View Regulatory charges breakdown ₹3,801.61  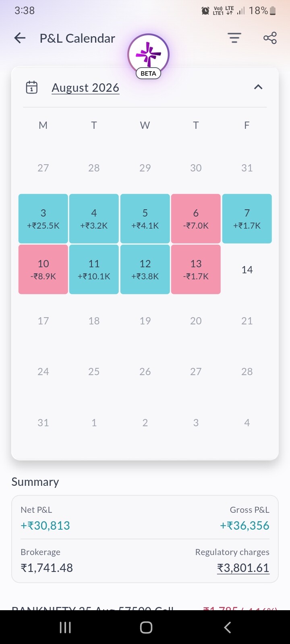(x=243, y=568)
